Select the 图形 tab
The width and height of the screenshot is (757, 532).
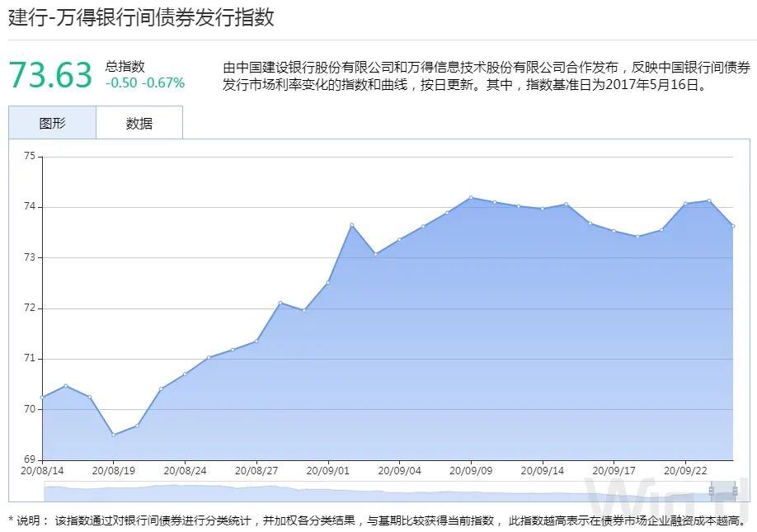pos(52,124)
